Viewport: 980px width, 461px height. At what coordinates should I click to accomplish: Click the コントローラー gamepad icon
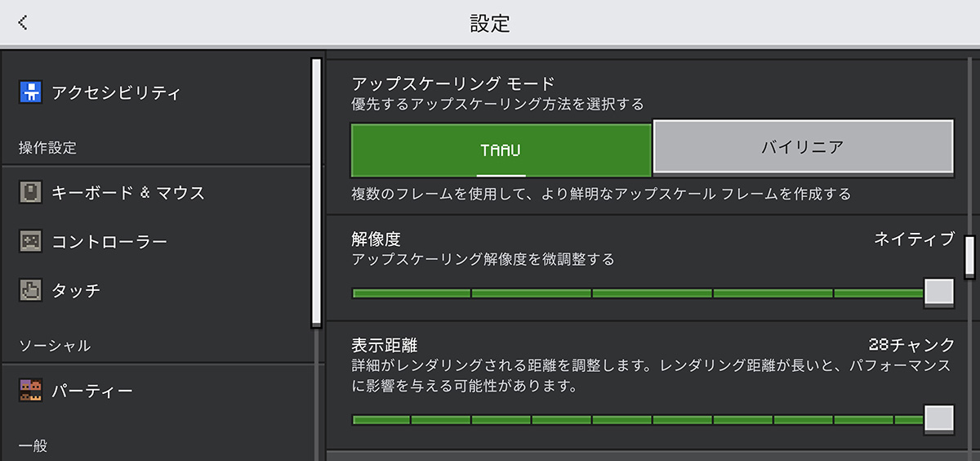coord(31,242)
